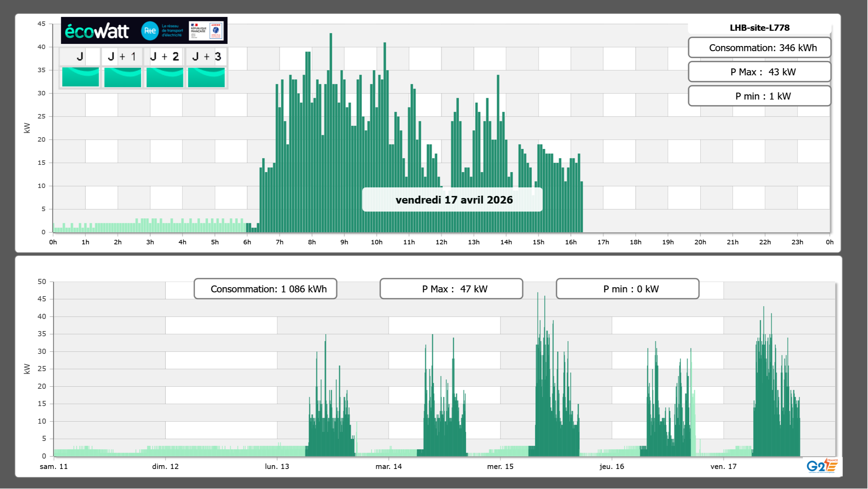Click the 12h tick on the hourly axis
Viewport: 868px width, 489px height.
pos(441,242)
